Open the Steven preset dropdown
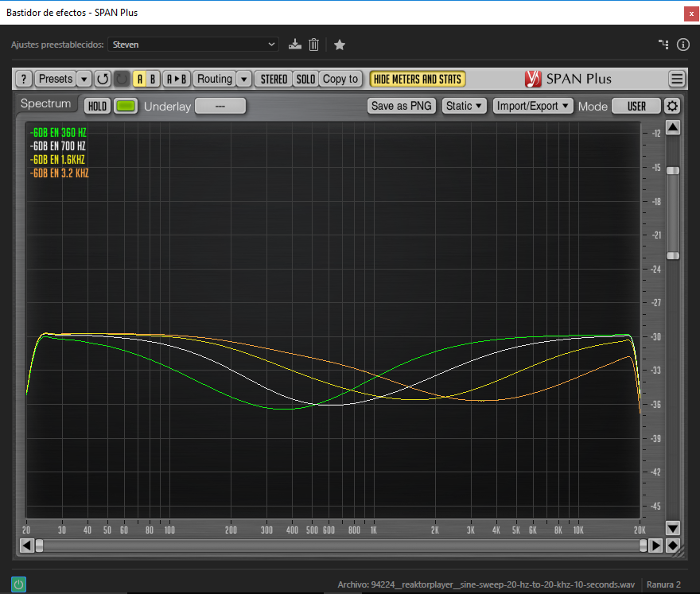This screenshot has width=700, height=594. tap(193, 45)
